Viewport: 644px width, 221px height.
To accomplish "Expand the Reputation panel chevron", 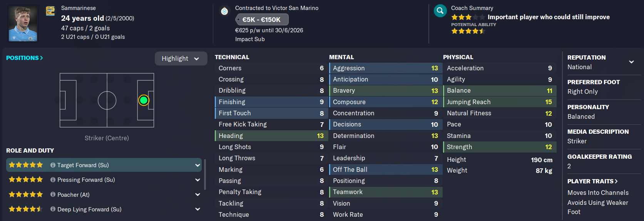I will pos(631,62).
